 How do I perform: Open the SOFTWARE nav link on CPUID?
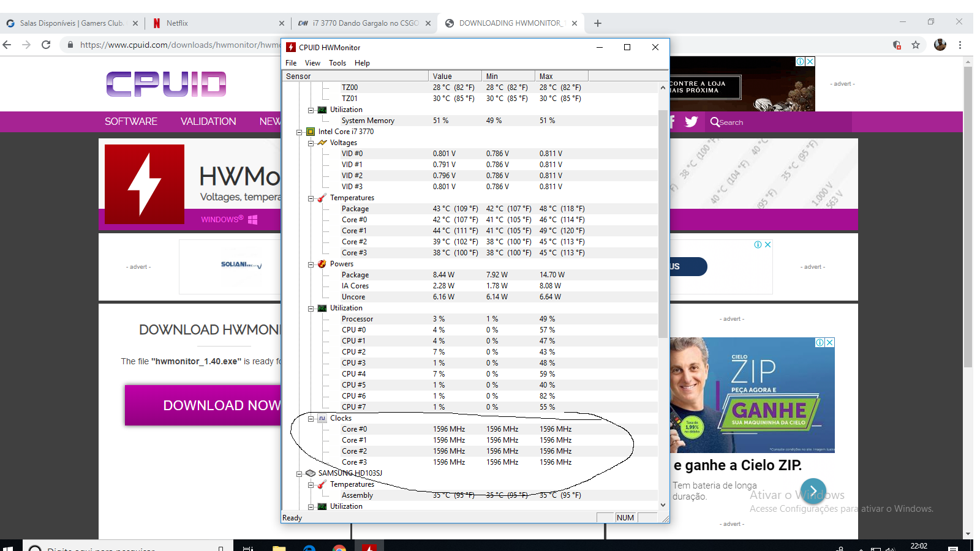(x=131, y=122)
